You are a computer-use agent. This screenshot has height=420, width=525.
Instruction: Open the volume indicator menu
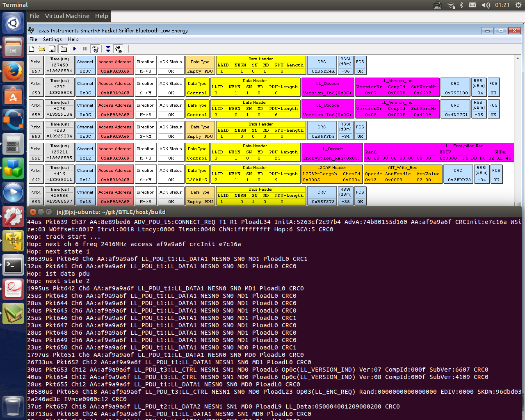pos(486,5)
